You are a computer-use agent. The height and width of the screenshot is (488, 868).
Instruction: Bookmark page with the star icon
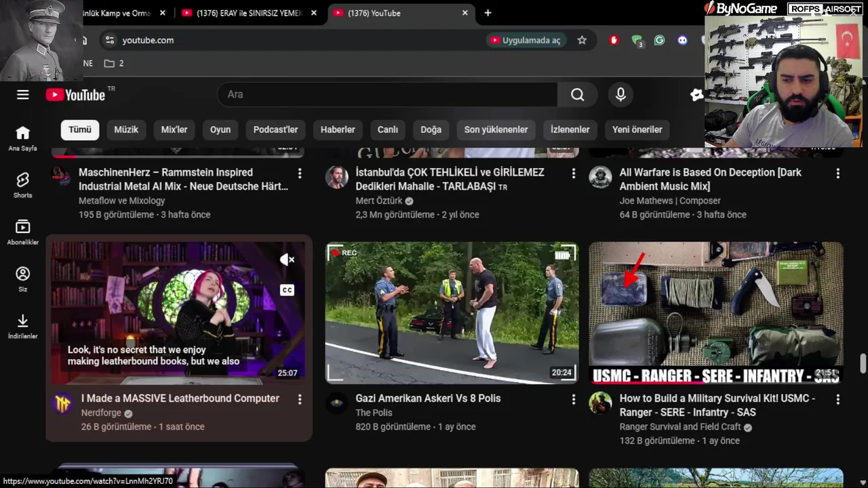[582, 41]
